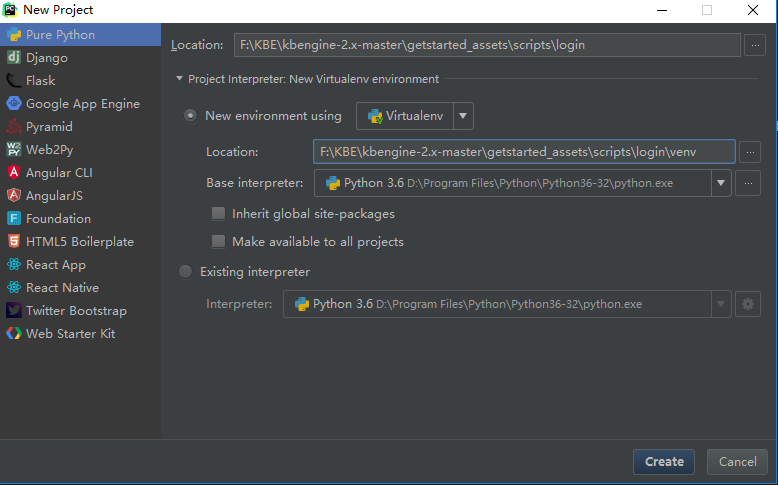Viewport: 778px width, 485px height.
Task: Click the interpreter settings gear icon
Action: coord(747,304)
